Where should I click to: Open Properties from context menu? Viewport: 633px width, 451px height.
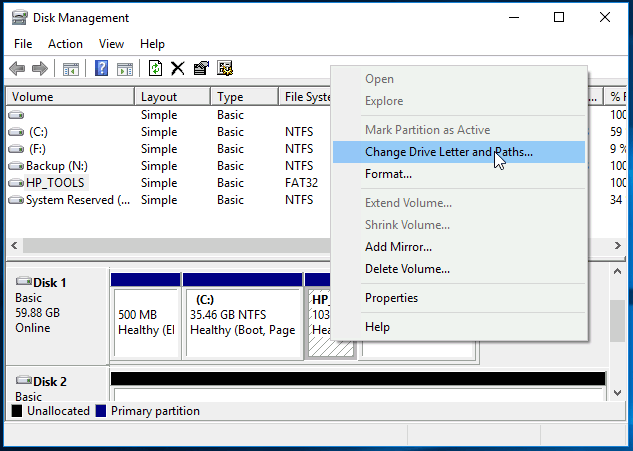click(x=459, y=298)
